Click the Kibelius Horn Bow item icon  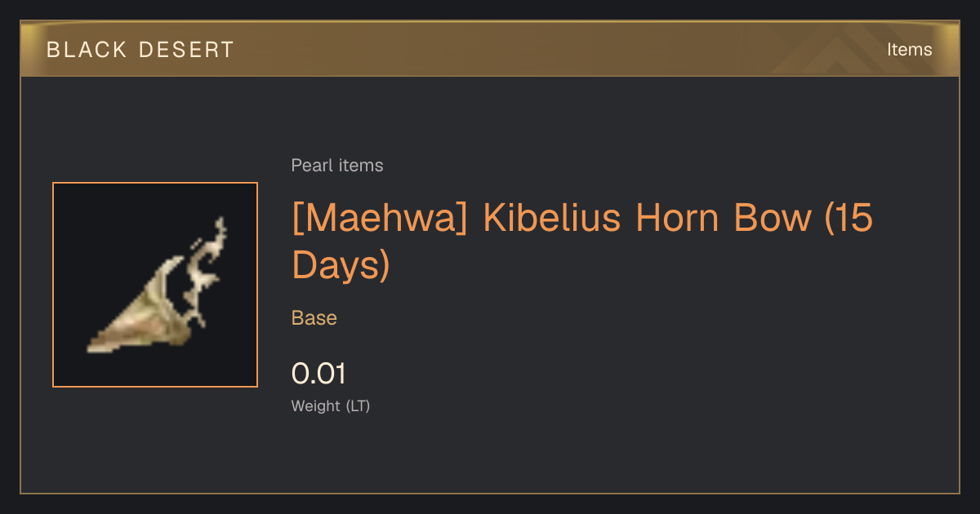click(155, 285)
